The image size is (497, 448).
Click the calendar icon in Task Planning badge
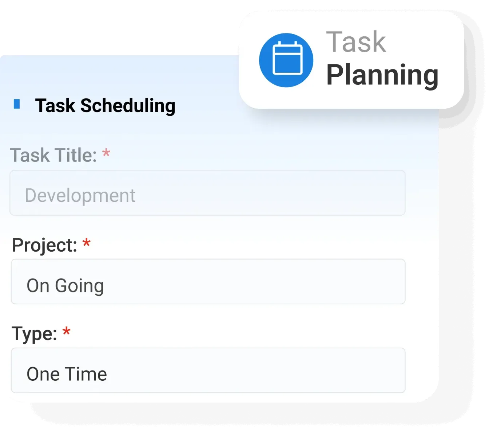point(287,59)
